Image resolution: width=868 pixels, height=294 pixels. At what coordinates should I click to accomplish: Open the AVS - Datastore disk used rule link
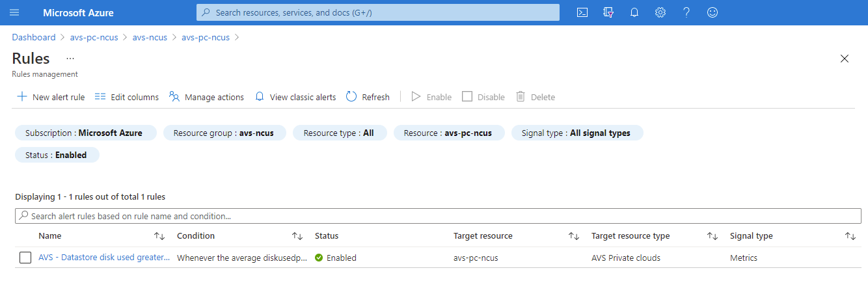(x=104, y=258)
